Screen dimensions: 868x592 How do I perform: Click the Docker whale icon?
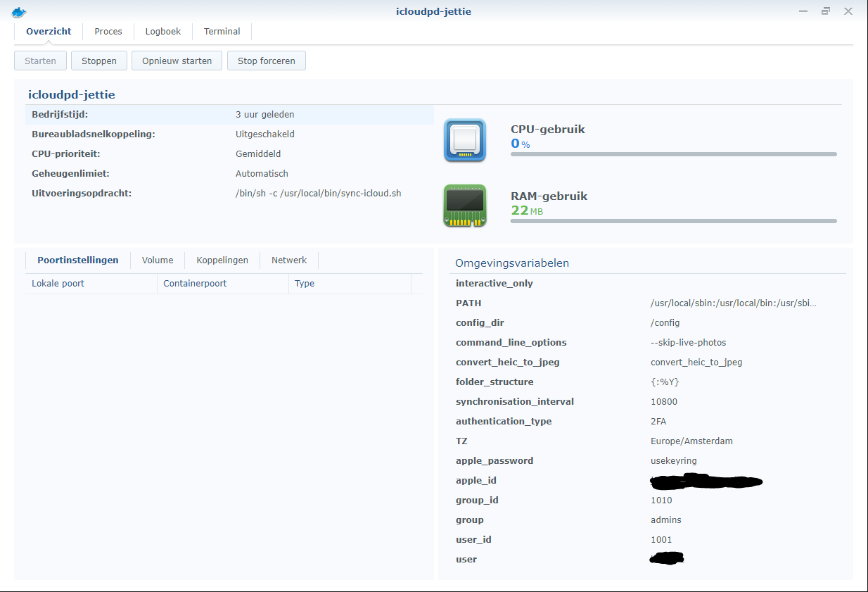(x=19, y=11)
